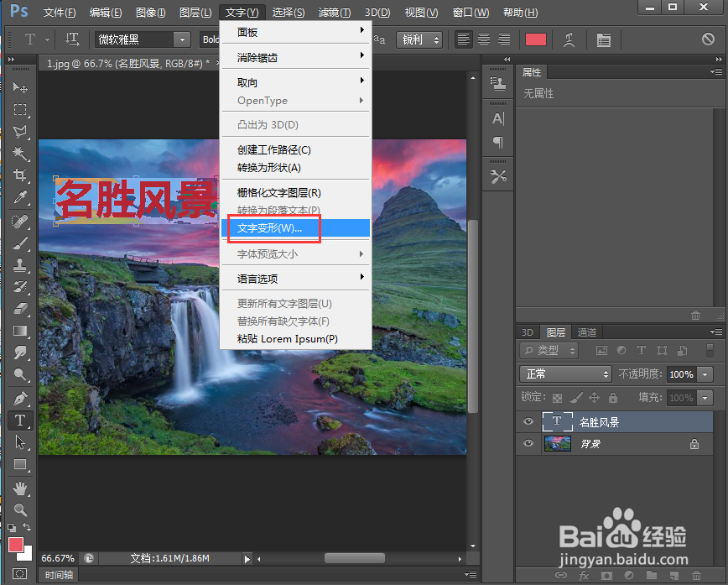This screenshot has width=728, height=585.
Task: Select the Hand tool
Action: [x=20, y=488]
